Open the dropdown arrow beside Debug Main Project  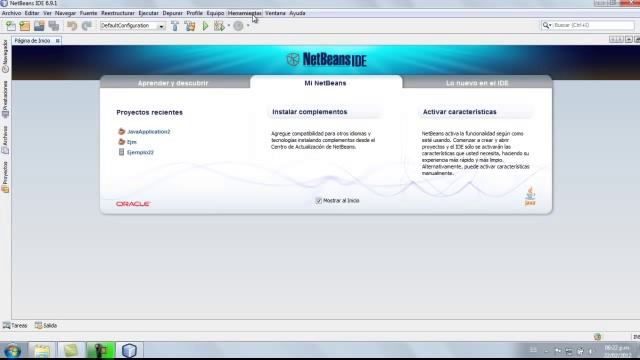[x=229, y=26]
